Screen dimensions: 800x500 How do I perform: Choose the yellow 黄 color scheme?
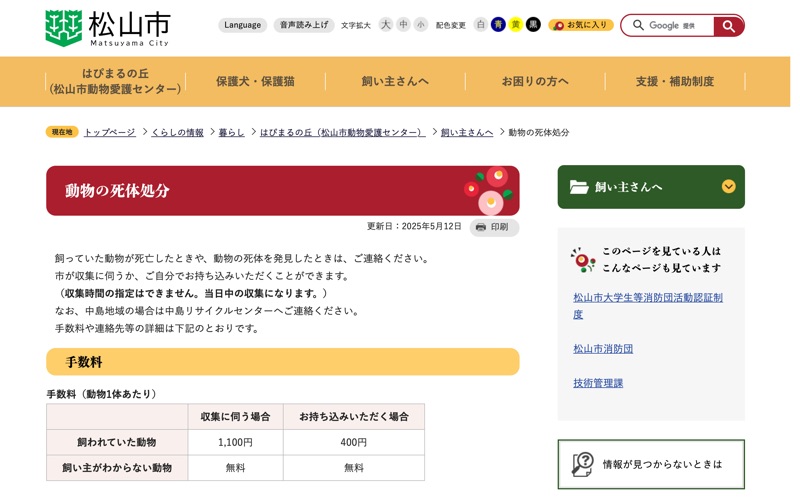tap(515, 24)
